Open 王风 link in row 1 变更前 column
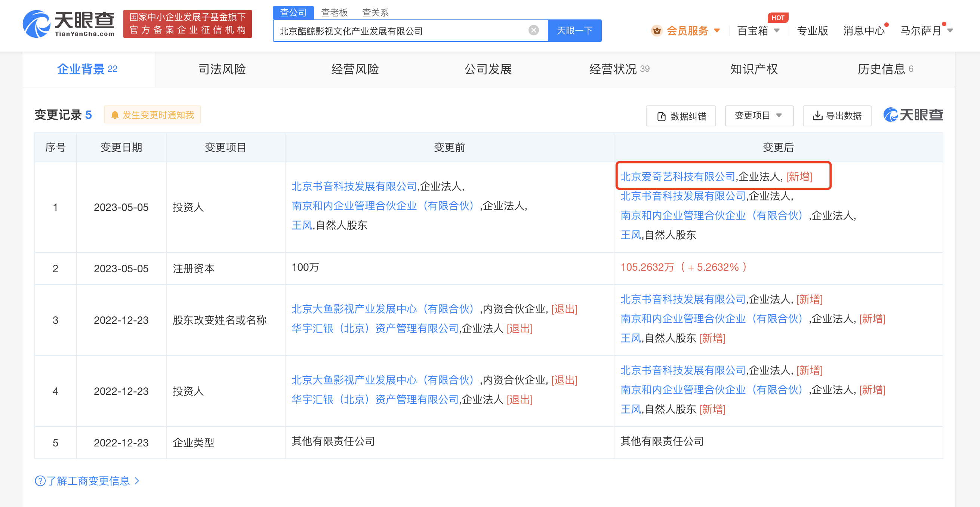Screen dimensions: 980x507 pyautogui.click(x=302, y=225)
